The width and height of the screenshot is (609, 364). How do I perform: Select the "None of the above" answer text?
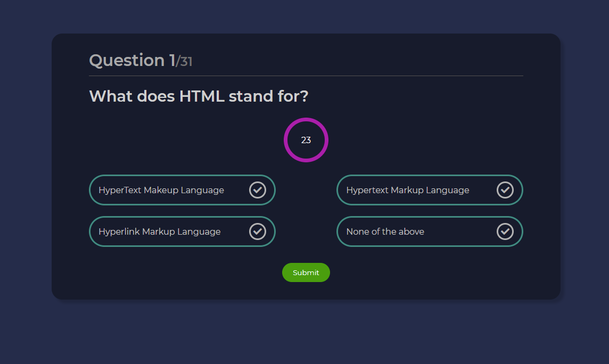385,231
